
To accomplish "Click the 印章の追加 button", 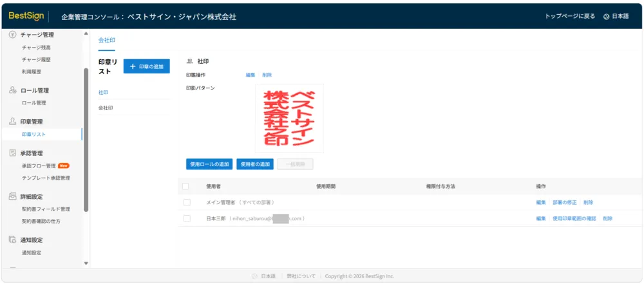I will point(147,66).
